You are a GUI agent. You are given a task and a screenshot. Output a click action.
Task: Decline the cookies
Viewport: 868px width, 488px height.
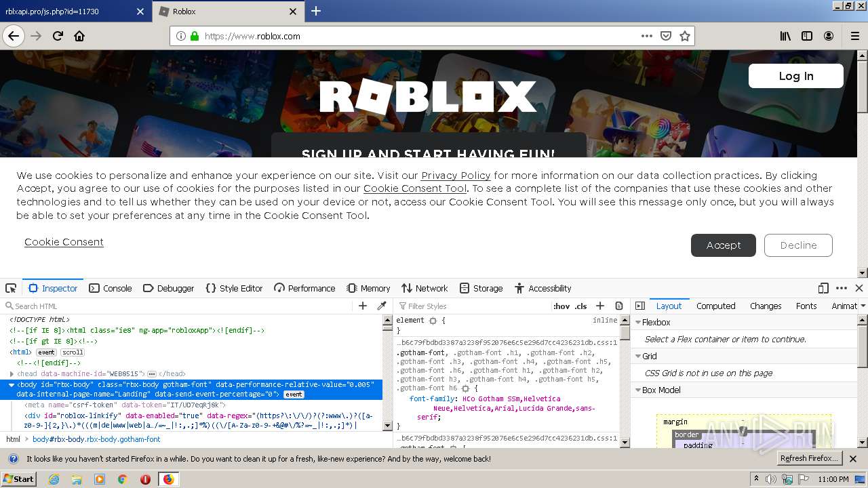(798, 245)
